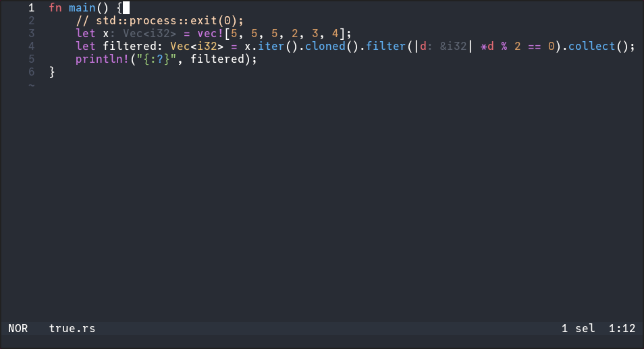The height and width of the screenshot is (349, 644).
Task: Click the 1:12 cursor position indicator
Action: pyautogui.click(x=622, y=329)
